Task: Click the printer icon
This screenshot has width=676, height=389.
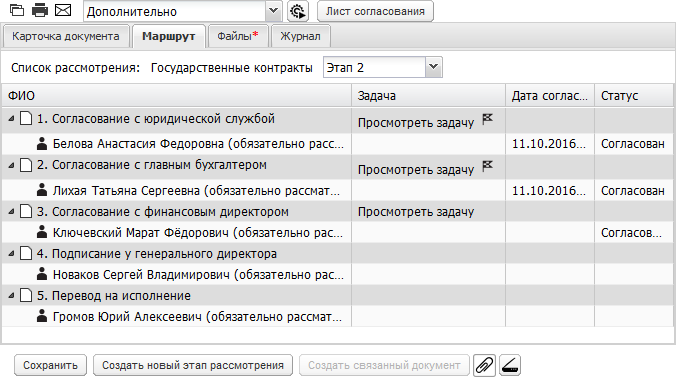Action: (40, 9)
